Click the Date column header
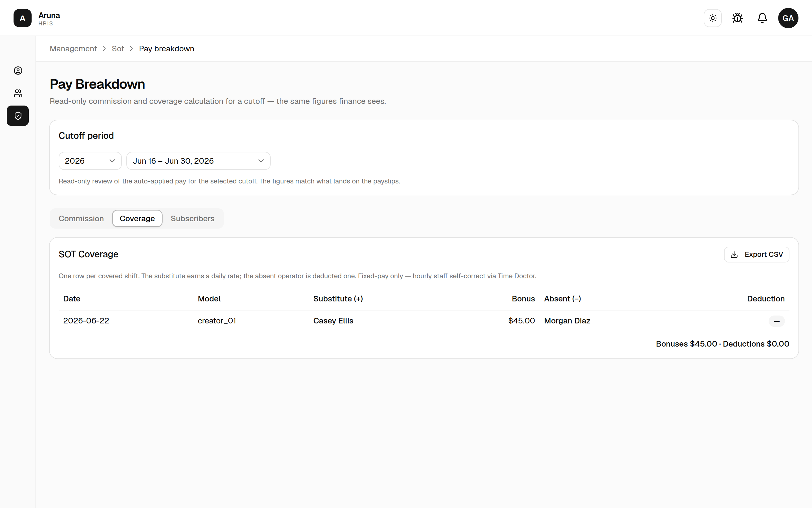The width and height of the screenshot is (812, 508). (72, 299)
